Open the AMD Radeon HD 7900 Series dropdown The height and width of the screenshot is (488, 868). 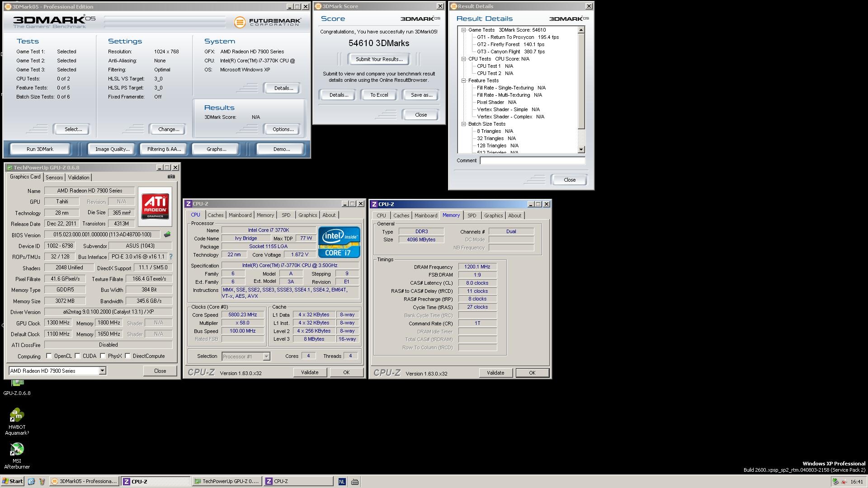[102, 371]
